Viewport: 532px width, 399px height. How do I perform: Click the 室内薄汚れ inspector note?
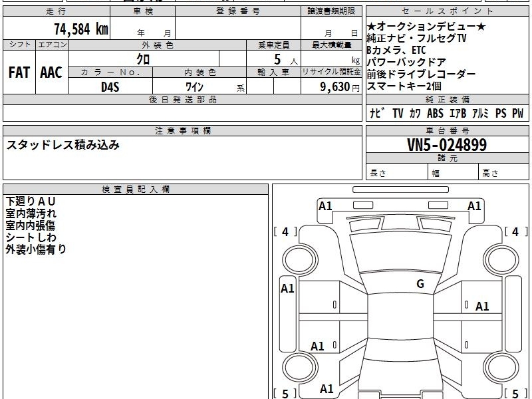pyautogui.click(x=31, y=213)
